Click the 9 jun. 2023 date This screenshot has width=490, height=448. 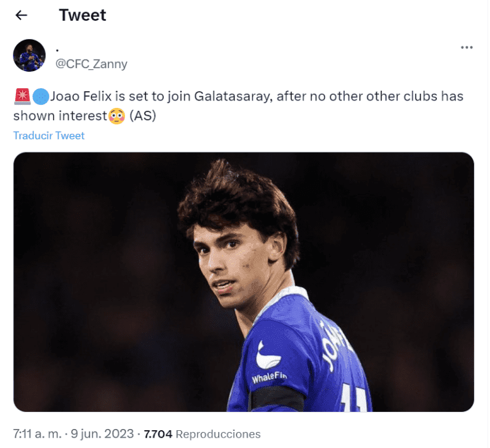pyautogui.click(x=103, y=434)
